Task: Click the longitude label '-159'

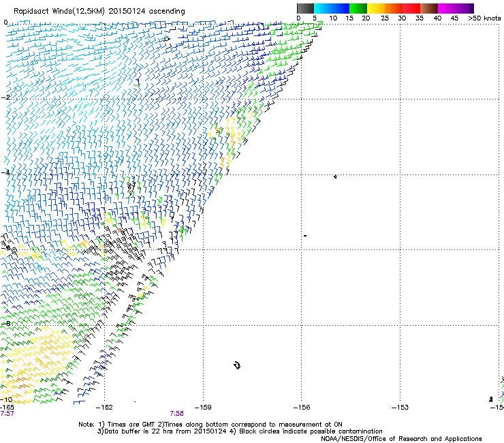Action: [x=203, y=408]
